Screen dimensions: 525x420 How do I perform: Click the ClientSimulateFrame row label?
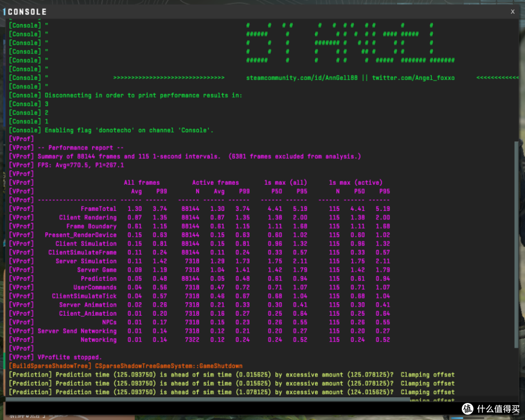pyautogui.click(x=82, y=252)
